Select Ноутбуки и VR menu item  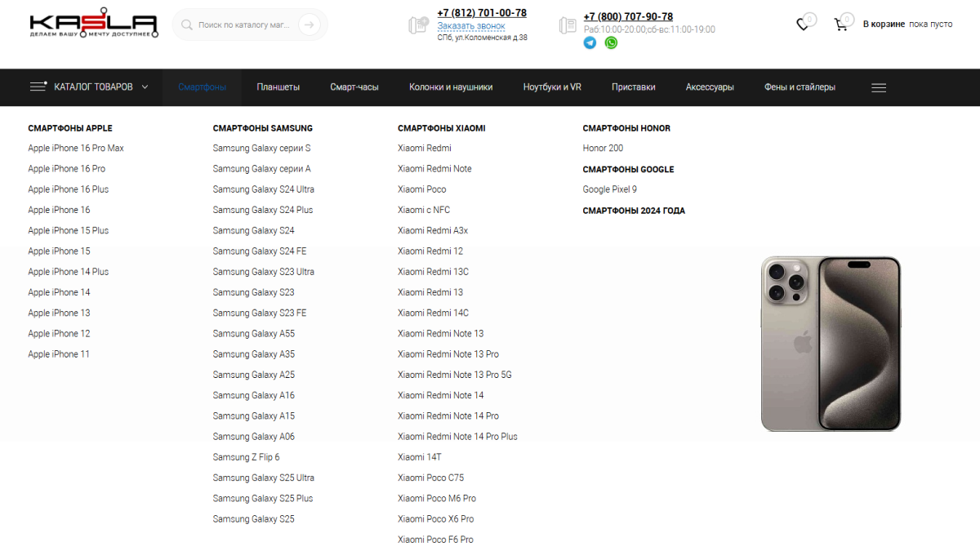click(552, 87)
